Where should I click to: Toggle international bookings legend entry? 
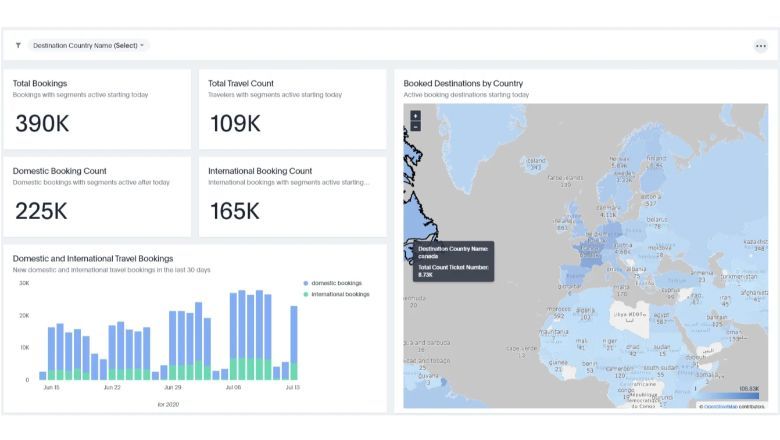point(336,294)
